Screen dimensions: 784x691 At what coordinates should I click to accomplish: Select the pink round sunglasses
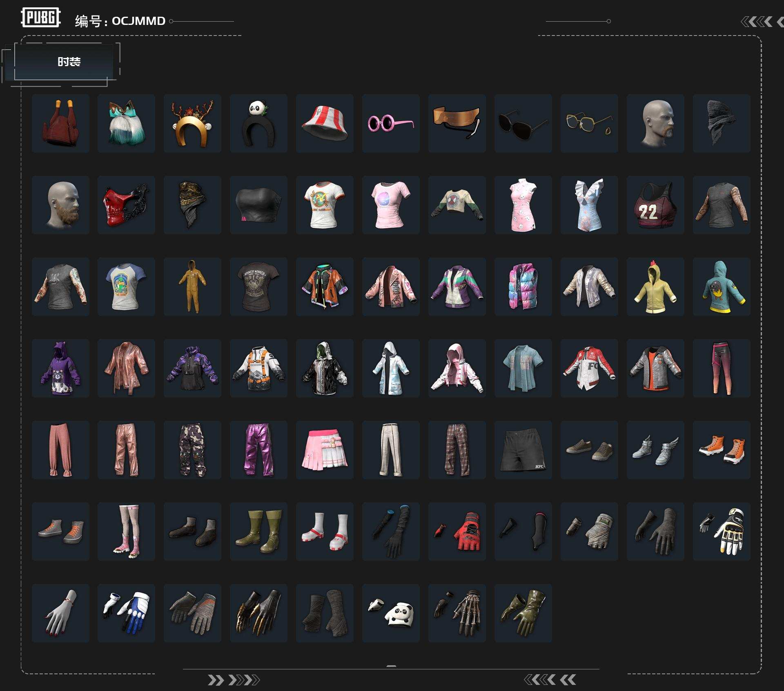391,123
